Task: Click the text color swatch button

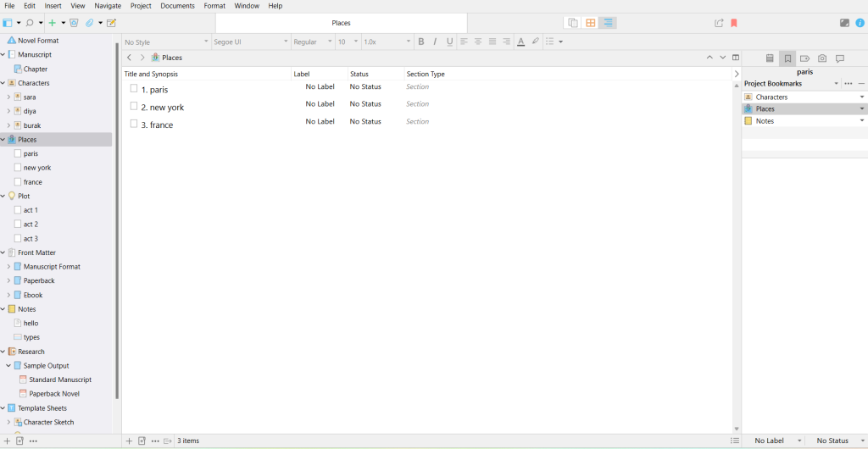Action: pos(520,42)
